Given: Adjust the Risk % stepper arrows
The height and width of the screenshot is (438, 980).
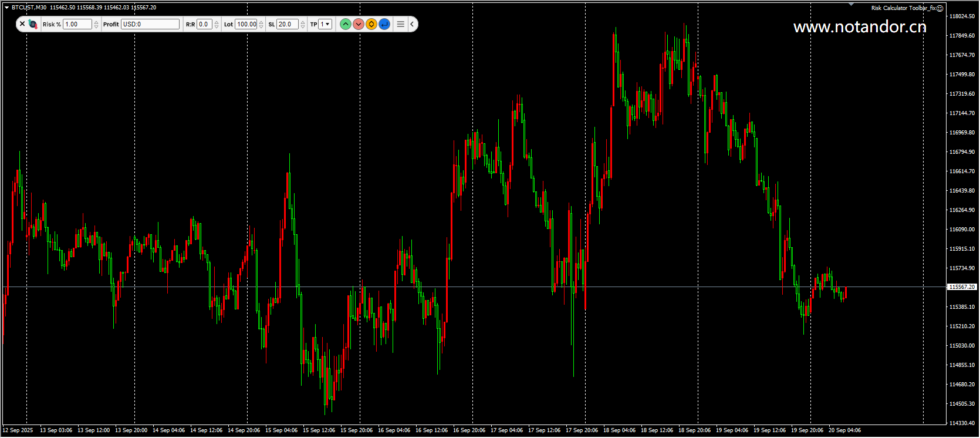Looking at the screenshot, I should (x=96, y=24).
